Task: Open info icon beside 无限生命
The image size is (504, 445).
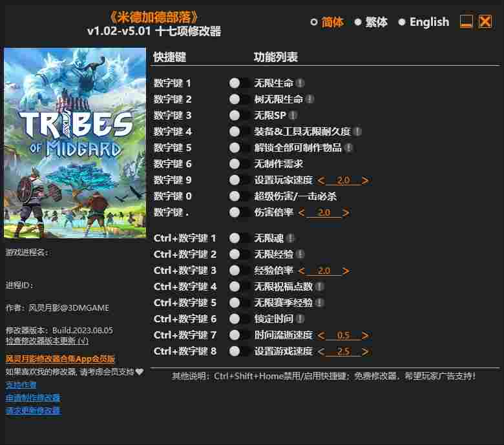Action: (300, 83)
